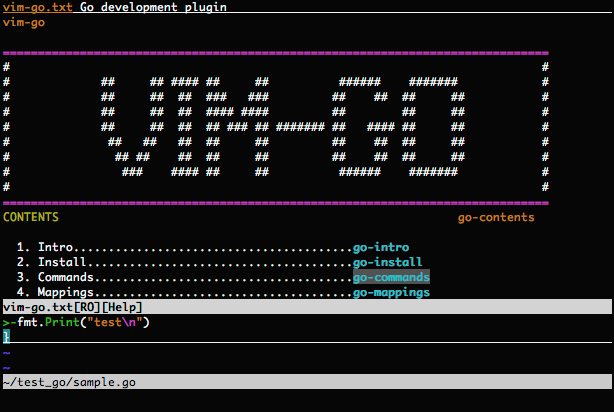614x412 pixels.
Task: Select the '1. Intro' contents row
Action: 213,247
